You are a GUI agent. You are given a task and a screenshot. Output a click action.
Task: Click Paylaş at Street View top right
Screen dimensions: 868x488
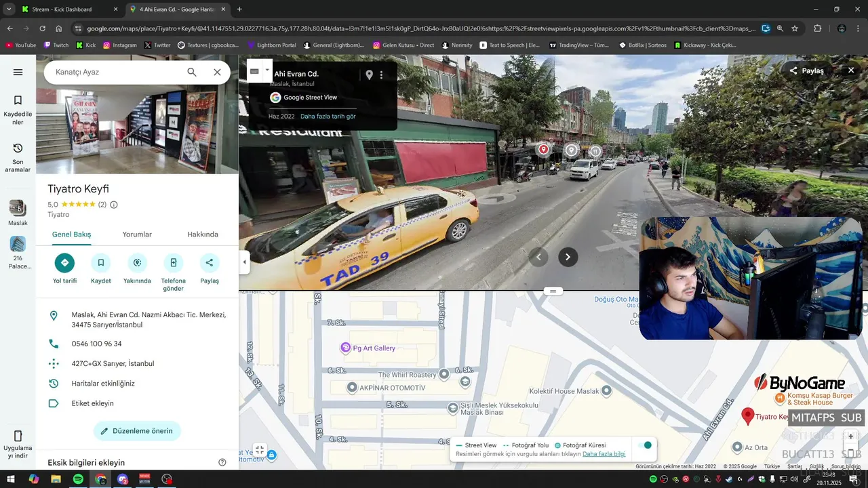click(x=806, y=70)
